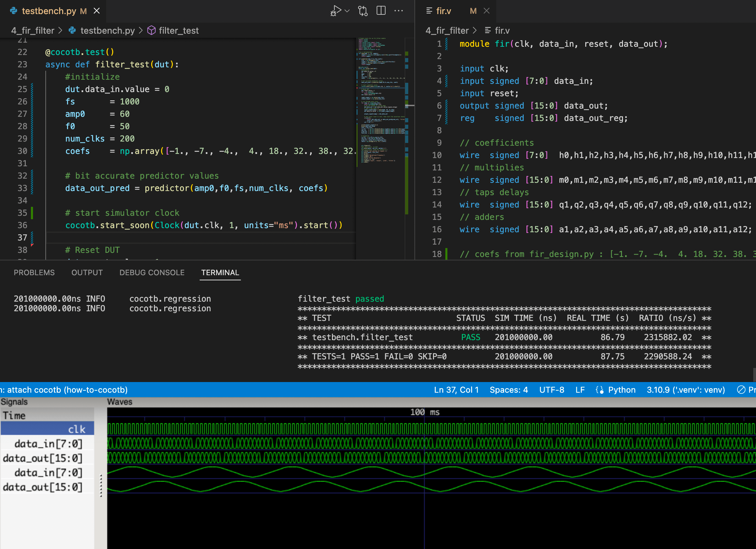This screenshot has height=549, width=756.
Task: Open the OUTPUT panel tab
Action: [x=87, y=272]
